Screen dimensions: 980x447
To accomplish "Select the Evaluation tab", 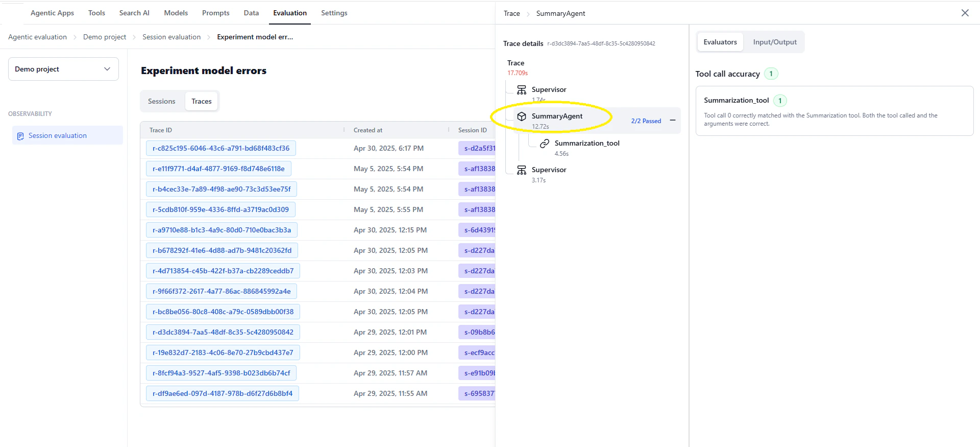I will 290,13.
